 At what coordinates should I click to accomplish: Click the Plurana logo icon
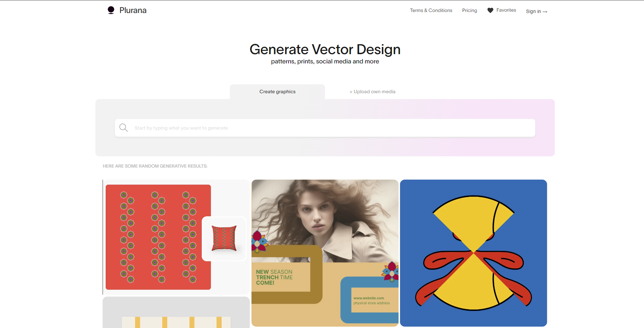[x=111, y=10]
